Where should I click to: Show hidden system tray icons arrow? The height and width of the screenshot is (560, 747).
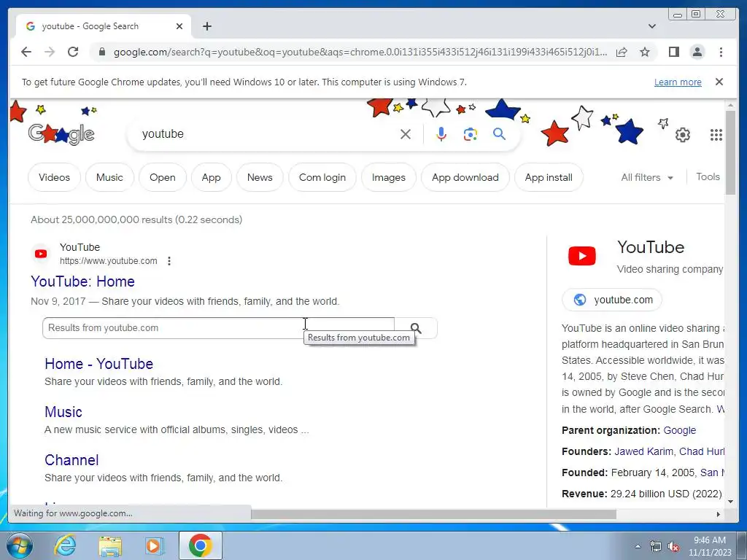tap(638, 545)
